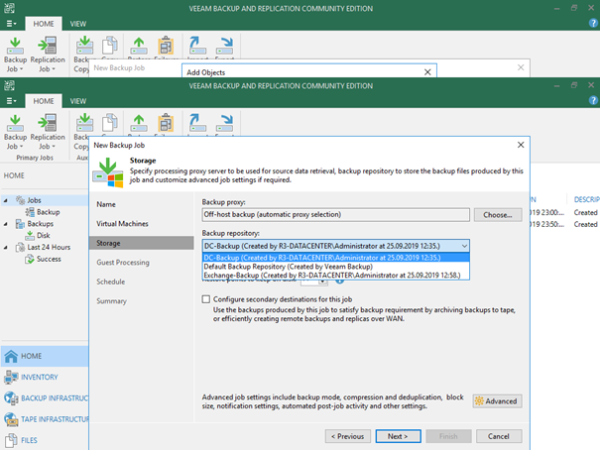Collapse the Last 24 Hours tree node
The width and height of the screenshot is (600, 450).
[x=9, y=247]
